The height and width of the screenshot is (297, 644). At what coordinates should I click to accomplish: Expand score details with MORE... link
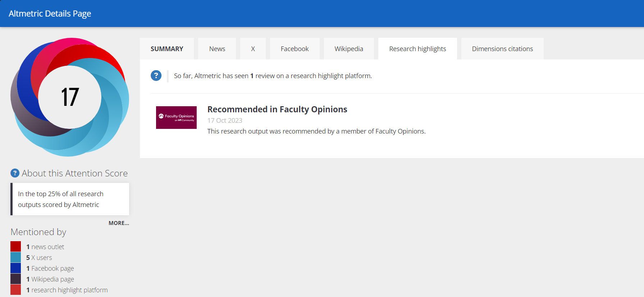[x=119, y=223]
